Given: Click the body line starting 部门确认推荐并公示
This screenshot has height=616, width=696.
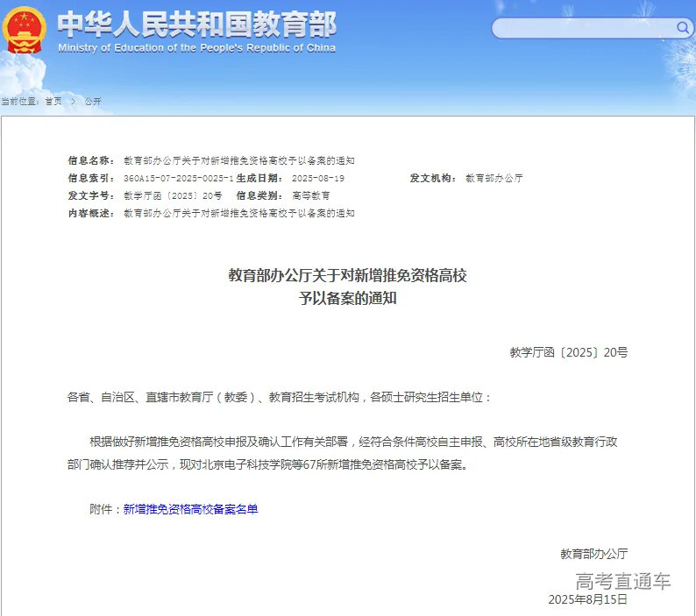Looking at the screenshot, I should pos(268,464).
